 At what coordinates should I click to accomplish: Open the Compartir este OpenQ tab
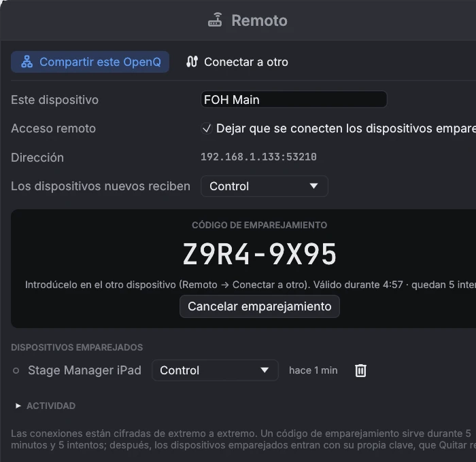[x=90, y=62]
